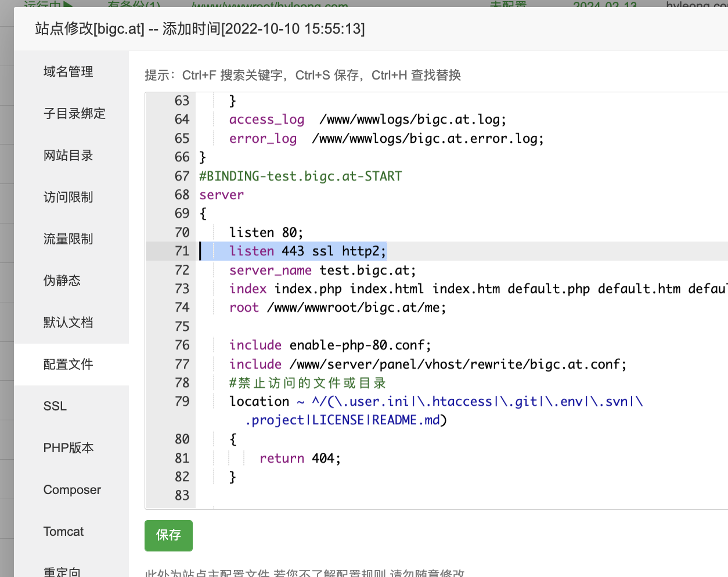Screen dimensions: 728x577
Task: Click line number 63 in the gutter
Action: 182,100
